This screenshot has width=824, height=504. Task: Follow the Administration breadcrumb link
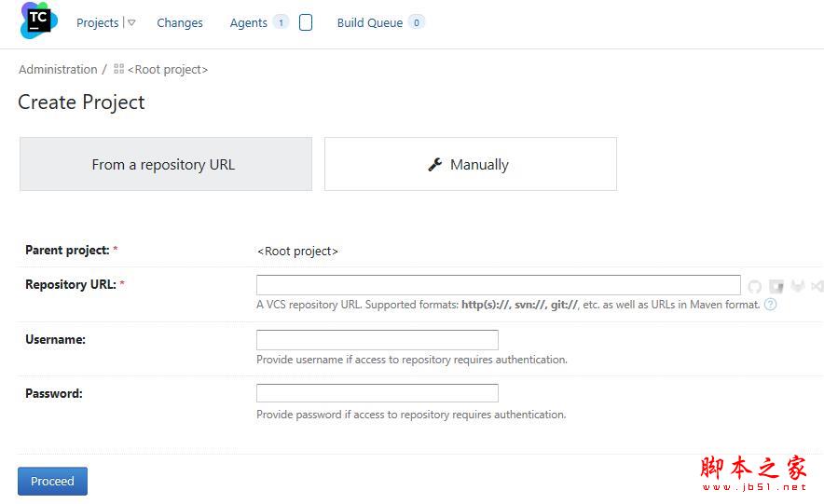point(58,69)
